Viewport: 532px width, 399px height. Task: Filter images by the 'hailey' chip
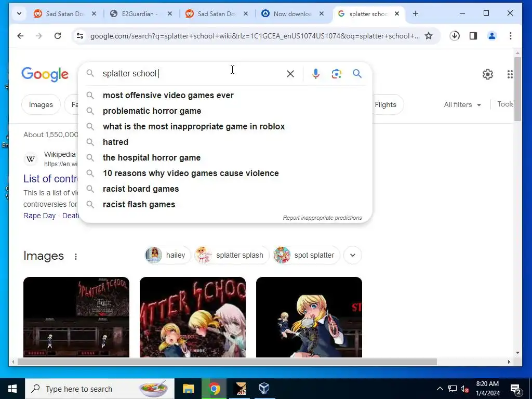click(x=168, y=255)
